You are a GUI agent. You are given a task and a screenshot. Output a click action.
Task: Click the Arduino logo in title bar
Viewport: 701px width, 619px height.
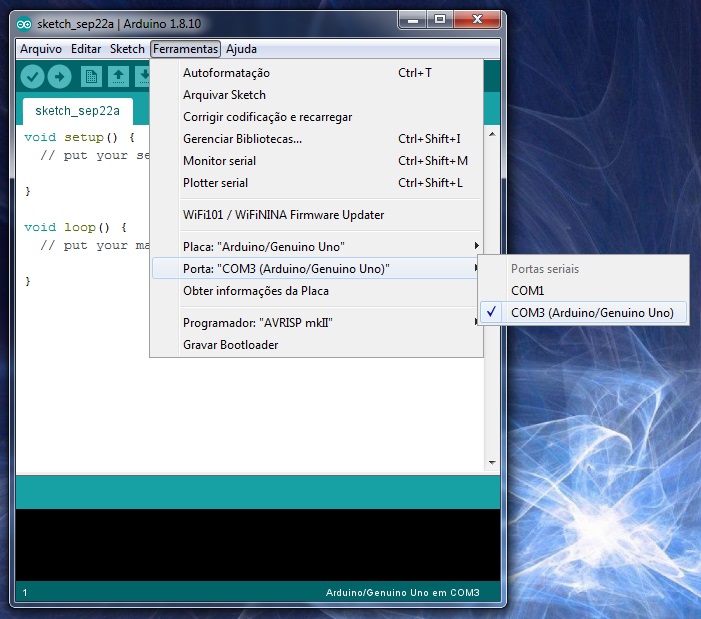[x=24, y=23]
